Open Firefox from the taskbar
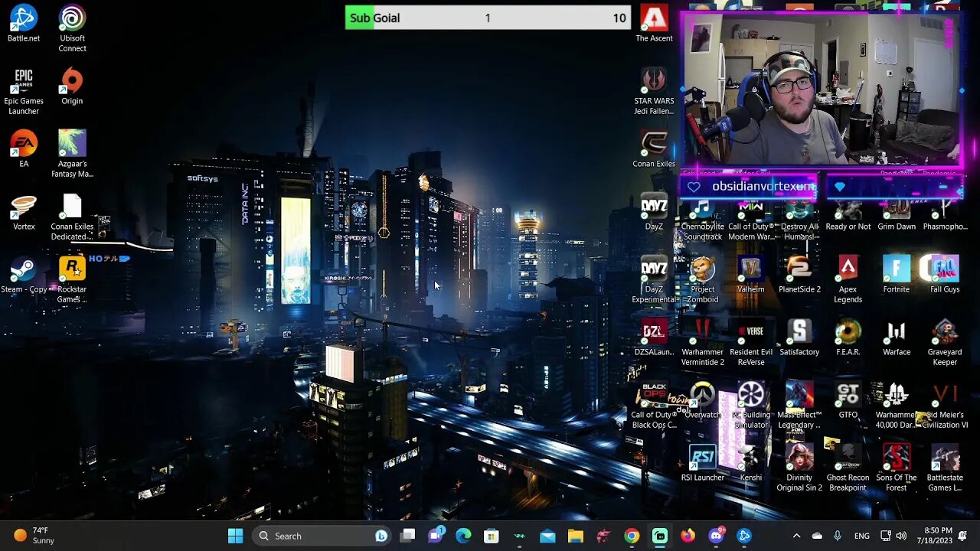The image size is (980, 551). click(688, 536)
